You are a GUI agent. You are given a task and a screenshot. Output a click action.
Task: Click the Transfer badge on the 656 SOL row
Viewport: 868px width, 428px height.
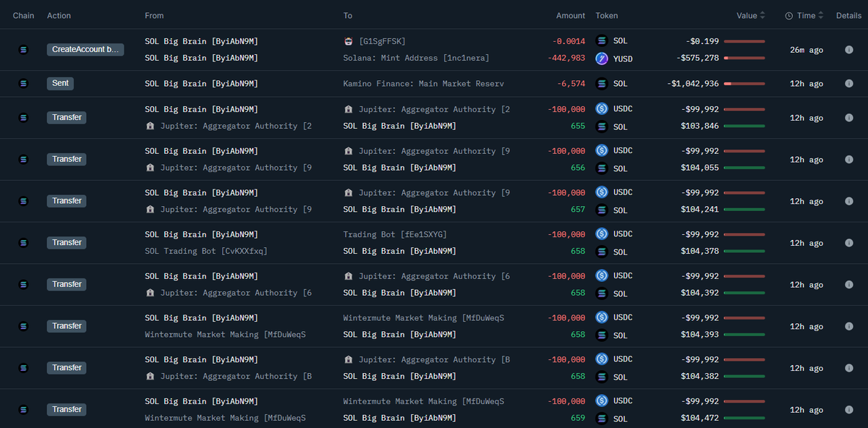pyautogui.click(x=67, y=160)
